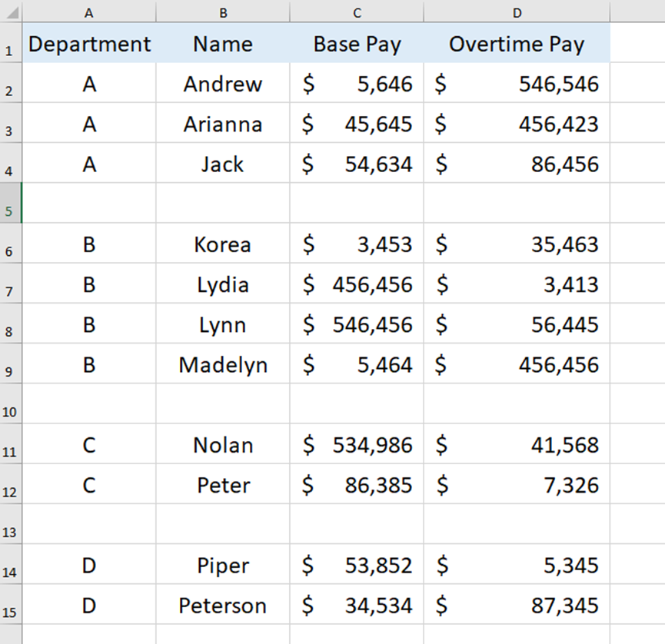Select column A header
Image resolution: width=665 pixels, height=644 pixels.
click(x=89, y=13)
